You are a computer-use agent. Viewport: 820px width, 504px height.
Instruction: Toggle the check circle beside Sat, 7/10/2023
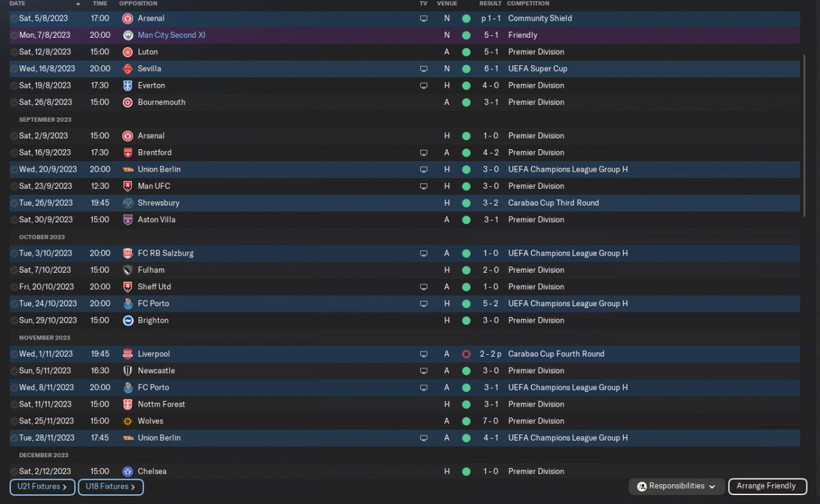14,270
